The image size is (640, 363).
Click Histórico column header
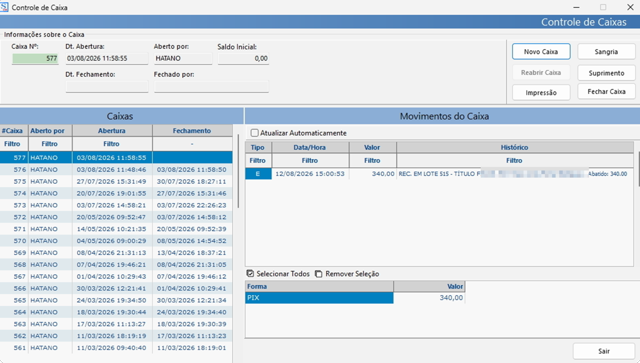(x=515, y=147)
